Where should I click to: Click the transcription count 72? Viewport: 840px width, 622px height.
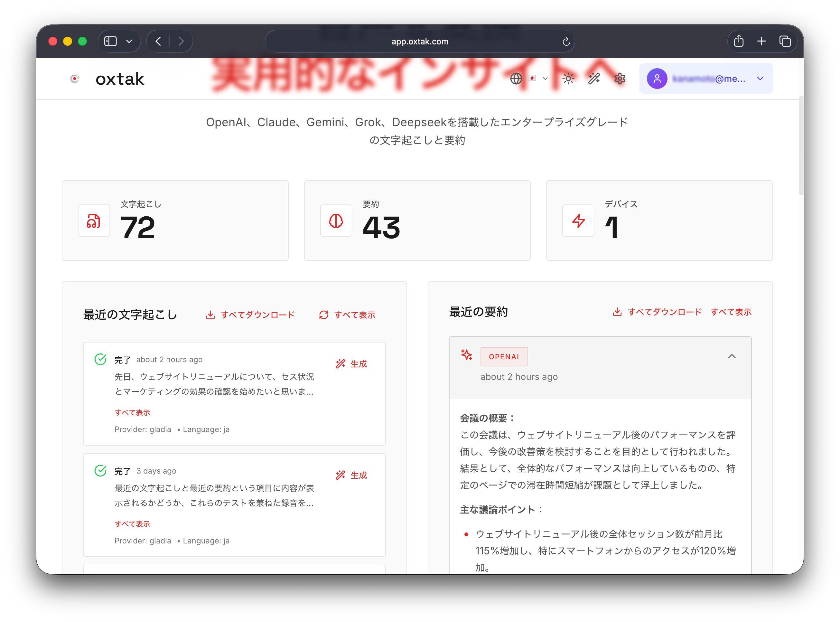138,228
